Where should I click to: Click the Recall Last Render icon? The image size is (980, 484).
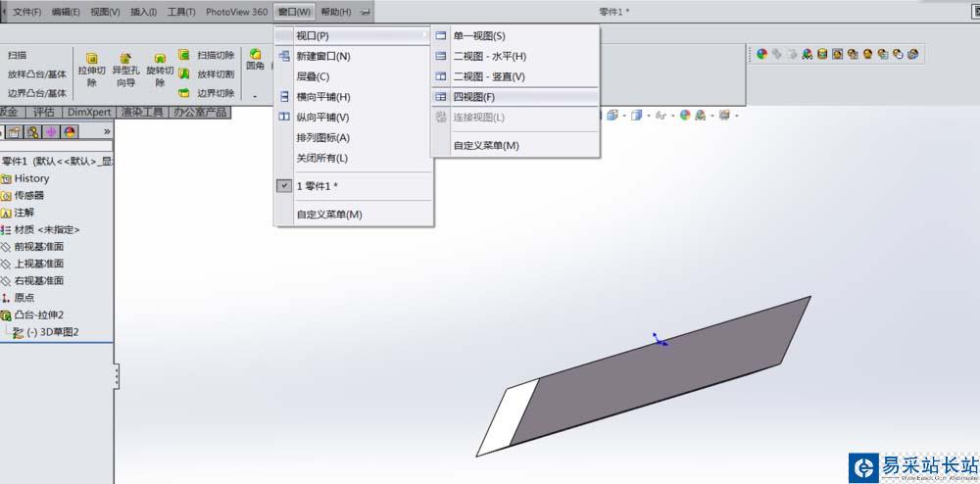click(x=912, y=54)
